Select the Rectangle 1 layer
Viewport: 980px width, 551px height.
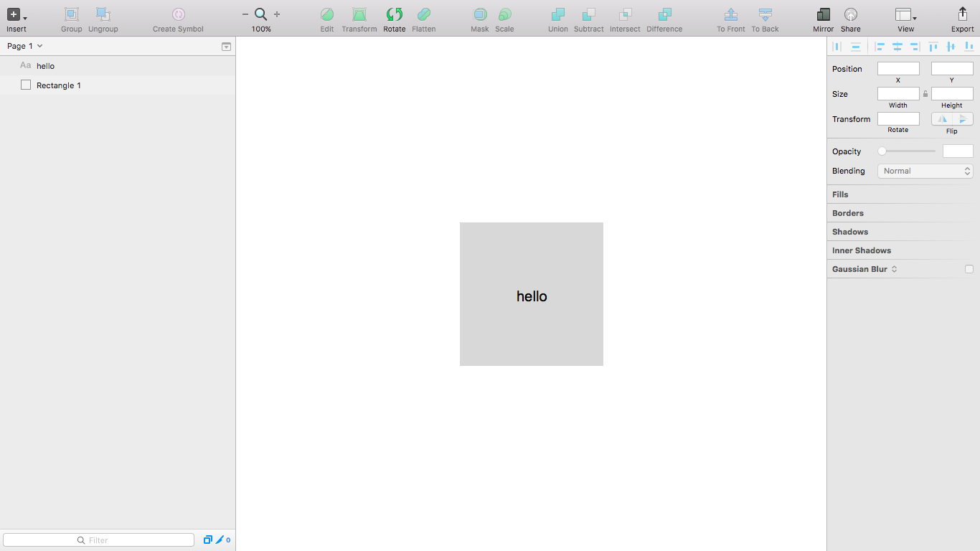coord(118,85)
